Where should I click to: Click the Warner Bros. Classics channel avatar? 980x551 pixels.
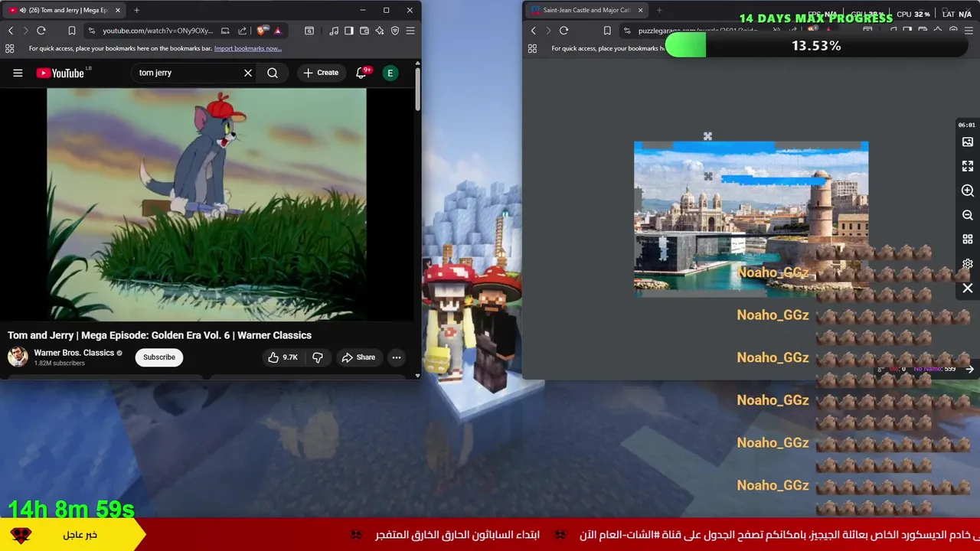(18, 357)
